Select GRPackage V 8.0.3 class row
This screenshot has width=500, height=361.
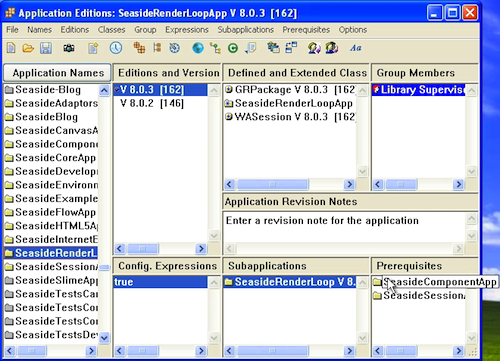point(290,90)
